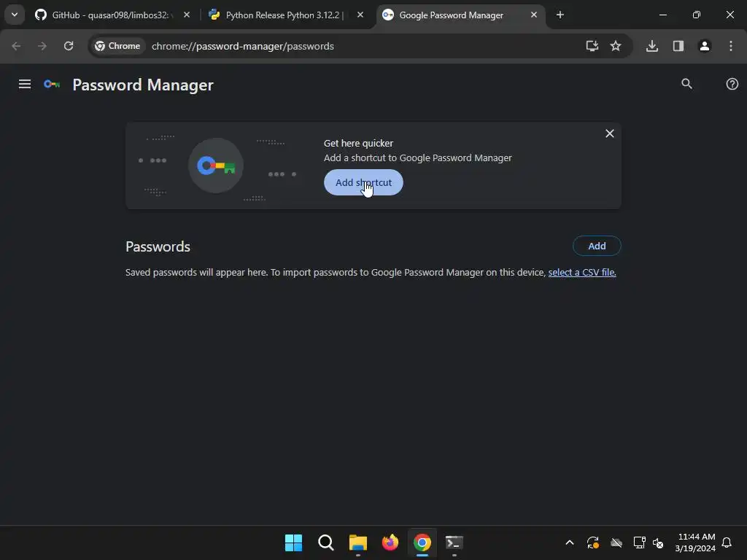Dismiss the Get here quicker banner

[x=609, y=134]
